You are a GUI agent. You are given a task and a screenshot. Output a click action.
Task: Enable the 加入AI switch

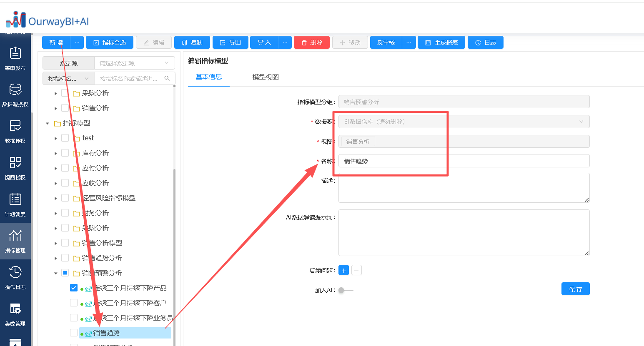(346, 290)
